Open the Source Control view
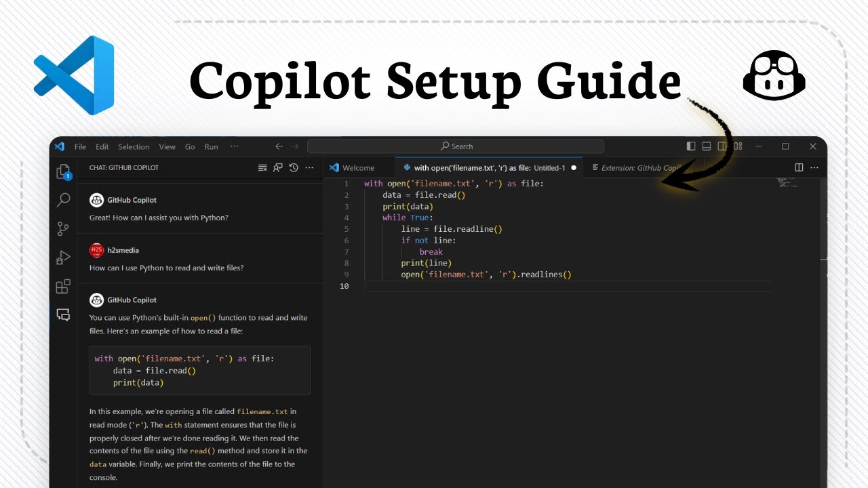 coord(63,229)
